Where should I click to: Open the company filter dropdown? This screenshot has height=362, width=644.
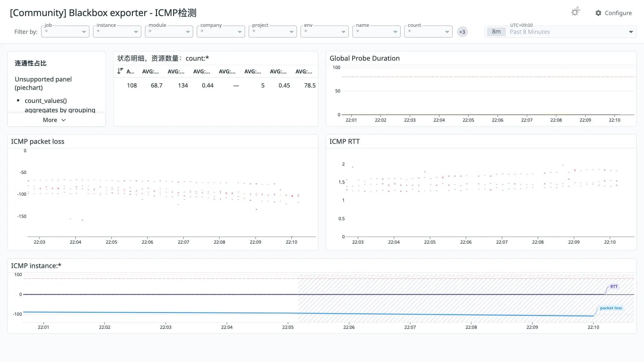click(221, 32)
